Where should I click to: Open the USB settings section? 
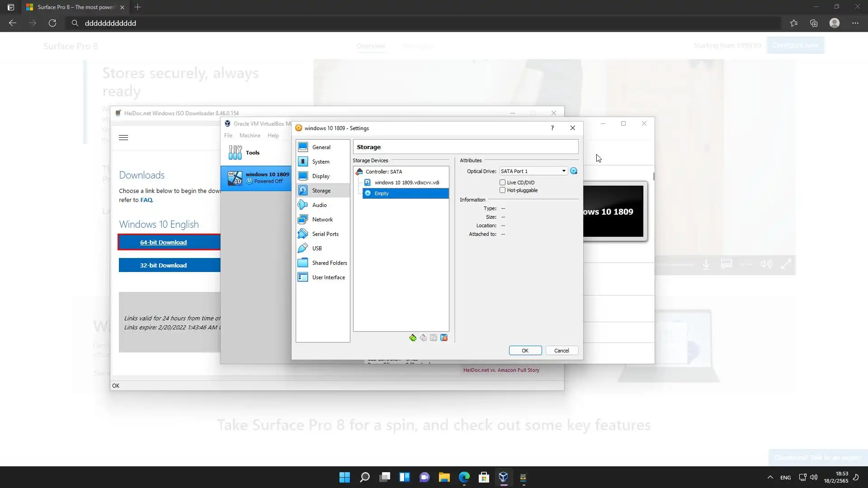coord(317,249)
